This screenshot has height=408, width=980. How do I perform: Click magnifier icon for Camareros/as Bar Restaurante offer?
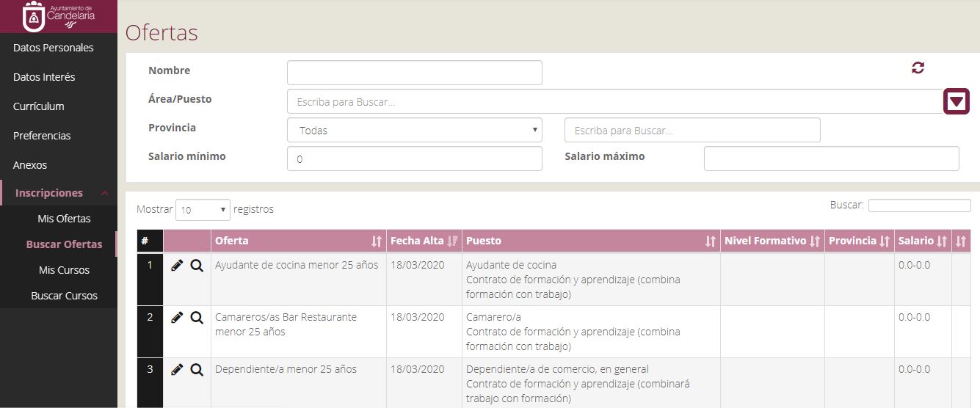click(x=196, y=318)
